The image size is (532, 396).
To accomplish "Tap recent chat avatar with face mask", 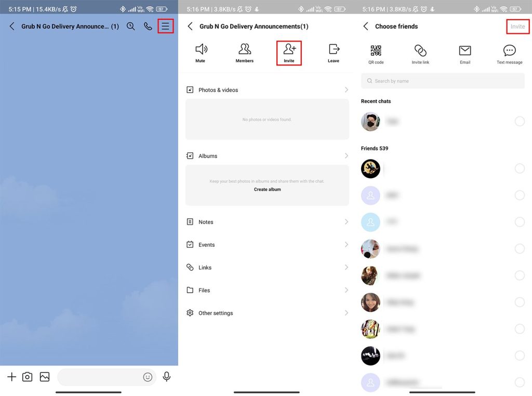I will pyautogui.click(x=370, y=122).
